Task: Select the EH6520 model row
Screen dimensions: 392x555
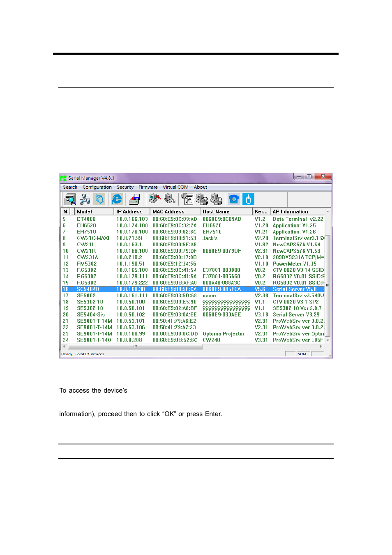Action: (193, 225)
